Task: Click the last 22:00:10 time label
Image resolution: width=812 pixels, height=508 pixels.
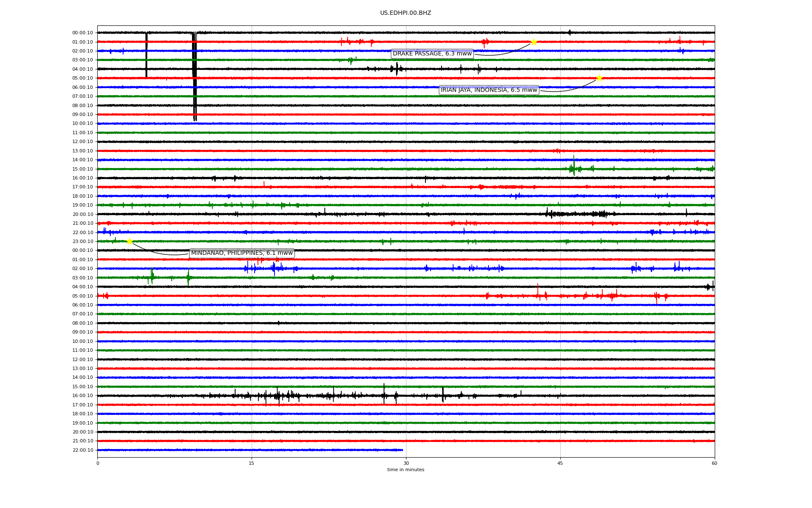Action: (x=82, y=450)
